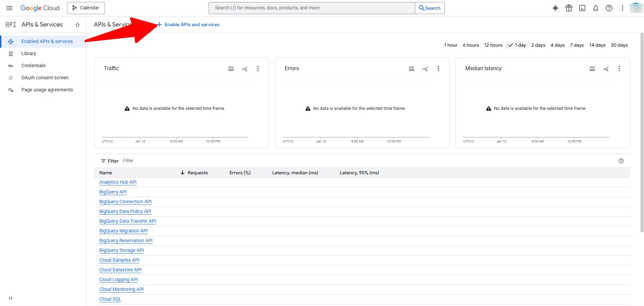Click the page vertical scrollbar

pos(642,133)
